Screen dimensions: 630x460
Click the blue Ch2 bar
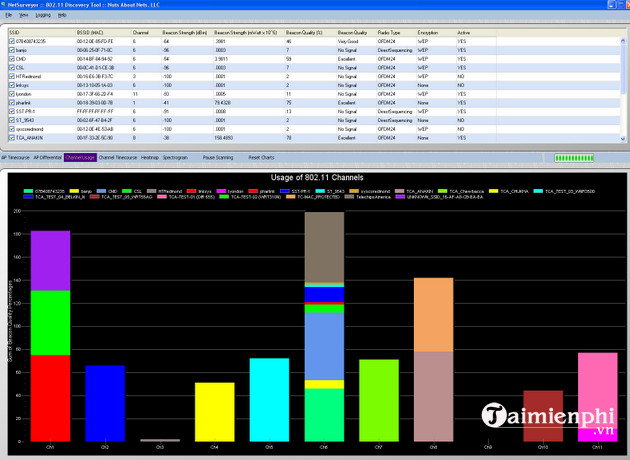pyautogui.click(x=105, y=404)
